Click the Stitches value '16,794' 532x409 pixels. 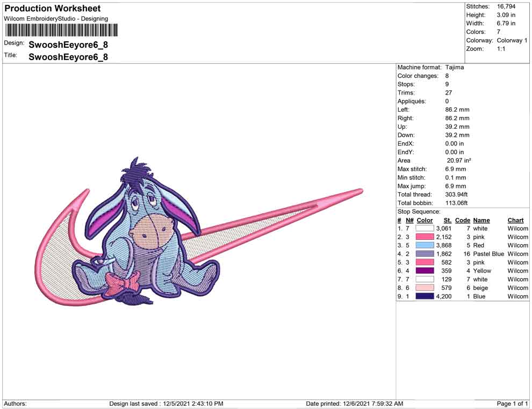506,6
